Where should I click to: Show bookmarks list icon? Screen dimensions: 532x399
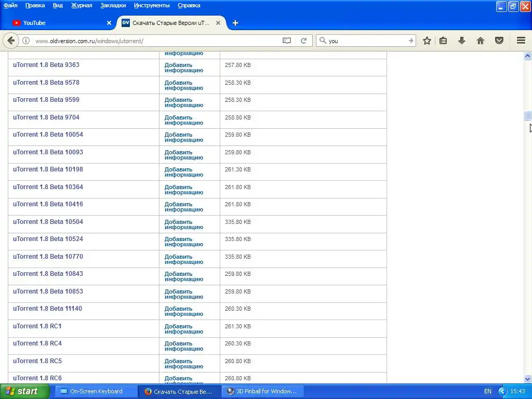443,41
